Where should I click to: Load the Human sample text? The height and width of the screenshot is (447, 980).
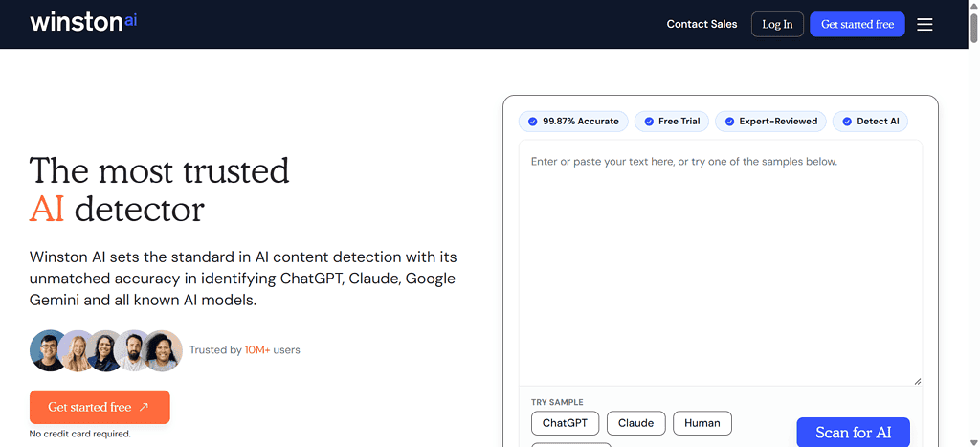coord(702,423)
